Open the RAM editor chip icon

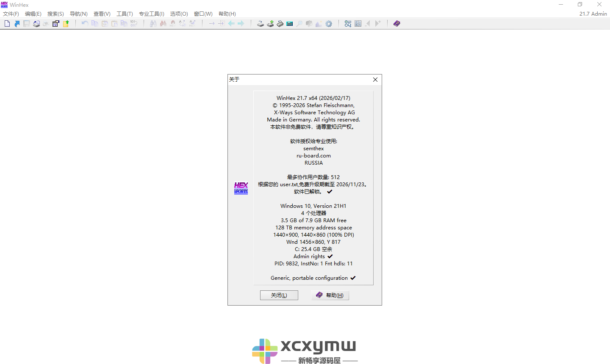click(280, 23)
